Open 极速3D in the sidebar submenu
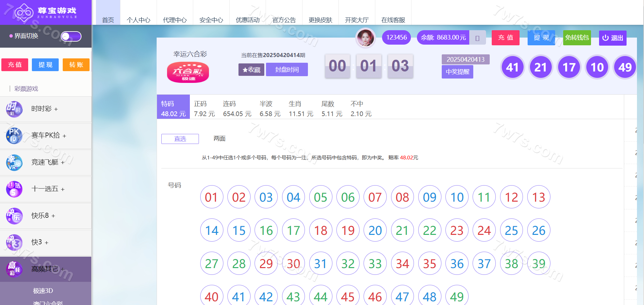The height and width of the screenshot is (305, 644). coord(43,291)
